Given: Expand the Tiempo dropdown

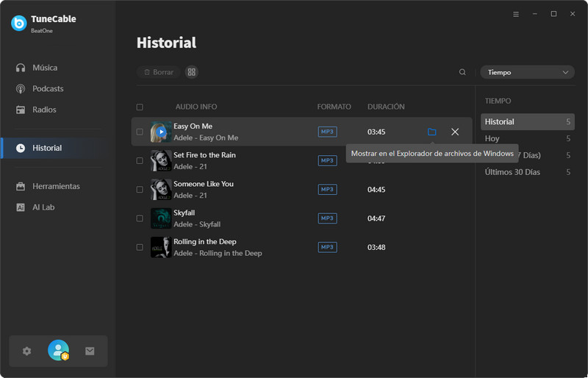Looking at the screenshot, I should [x=527, y=72].
